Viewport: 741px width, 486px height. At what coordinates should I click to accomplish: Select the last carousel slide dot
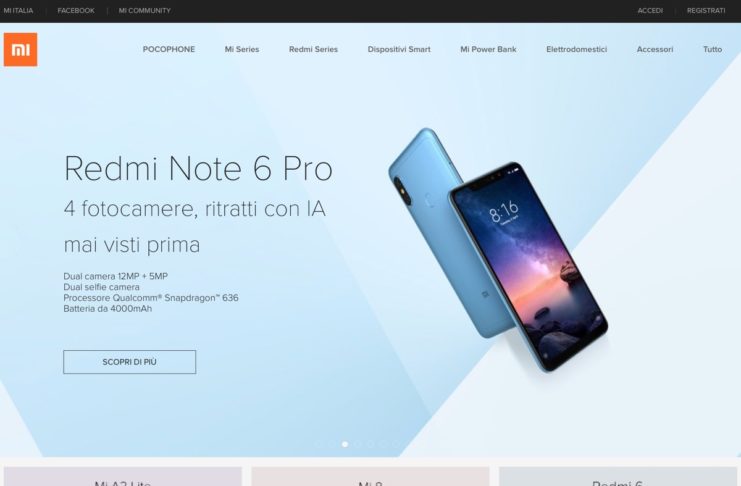[396, 444]
